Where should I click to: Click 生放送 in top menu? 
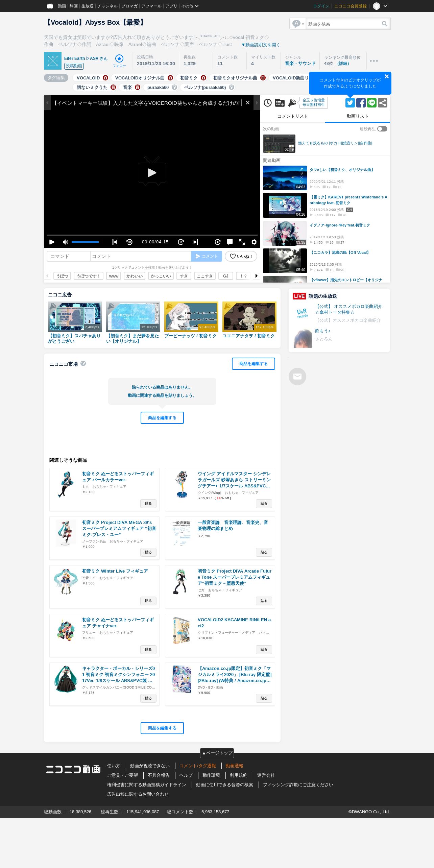pyautogui.click(x=87, y=6)
